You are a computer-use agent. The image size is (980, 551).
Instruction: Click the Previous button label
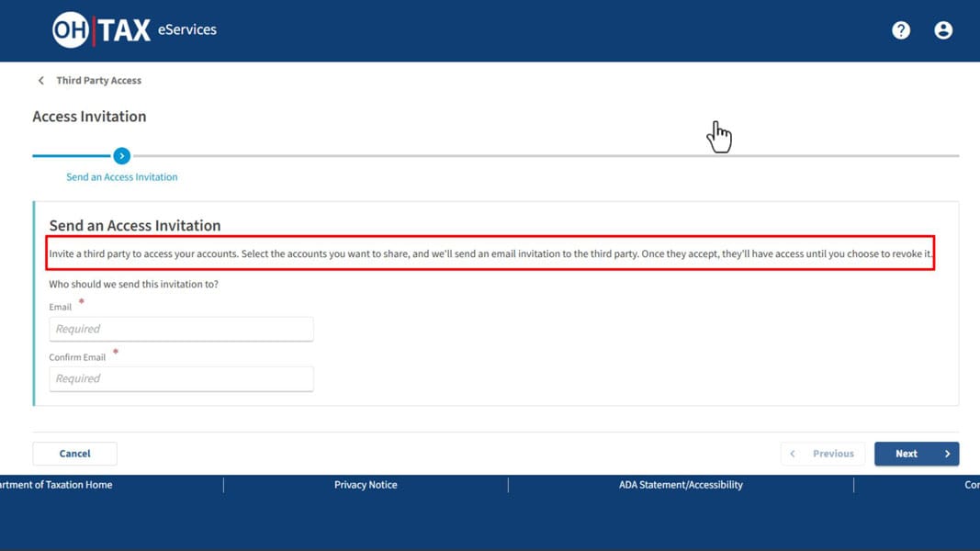tap(833, 454)
